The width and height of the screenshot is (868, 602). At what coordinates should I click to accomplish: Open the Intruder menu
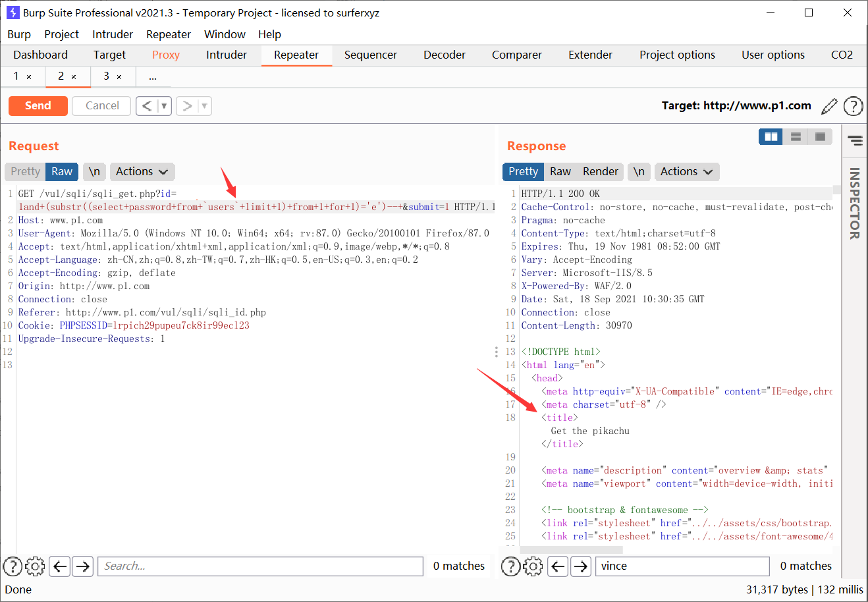113,34
